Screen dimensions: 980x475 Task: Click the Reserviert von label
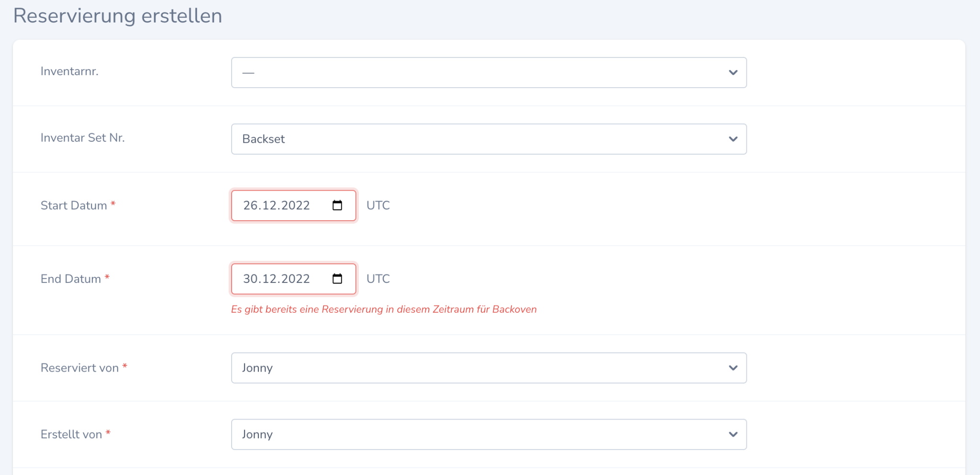coord(79,368)
